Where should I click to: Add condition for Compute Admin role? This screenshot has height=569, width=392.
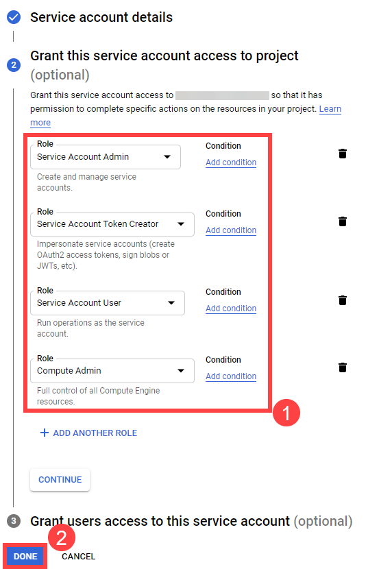click(231, 376)
